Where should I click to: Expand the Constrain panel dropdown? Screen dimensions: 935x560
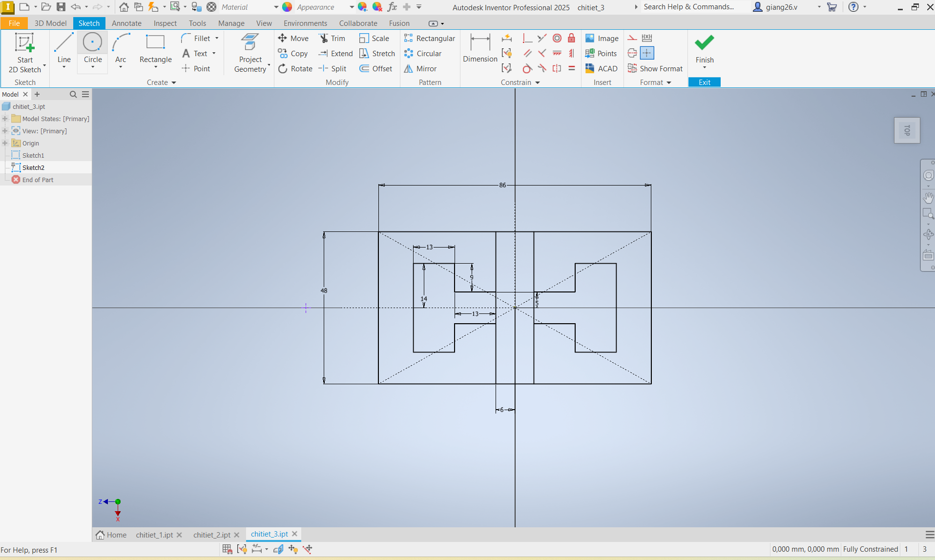pos(537,83)
